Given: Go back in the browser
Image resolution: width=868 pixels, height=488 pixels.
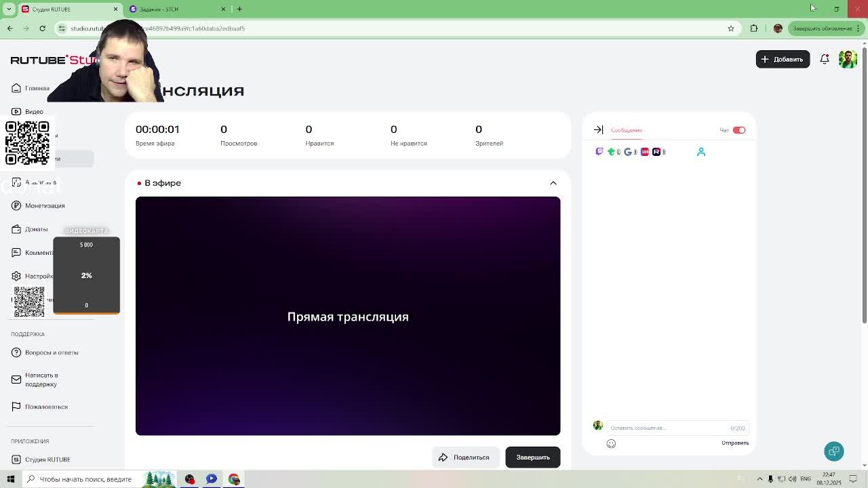Looking at the screenshot, I should click(x=9, y=28).
